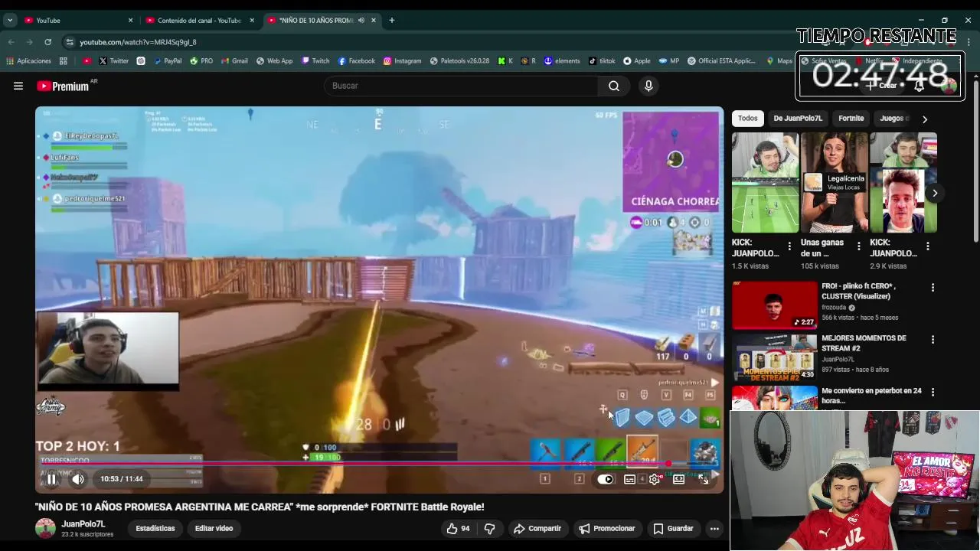Mute the tab via speaker icon
The width and height of the screenshot is (980, 551).
coord(361,20)
